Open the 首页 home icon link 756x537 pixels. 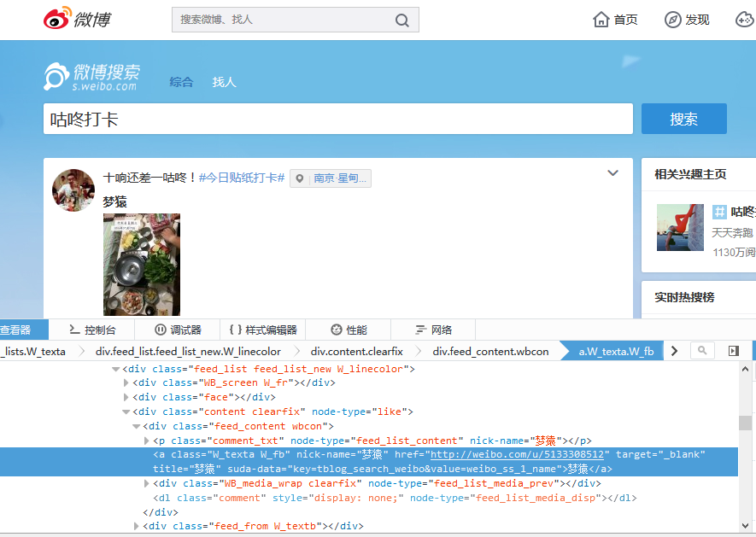(601, 20)
